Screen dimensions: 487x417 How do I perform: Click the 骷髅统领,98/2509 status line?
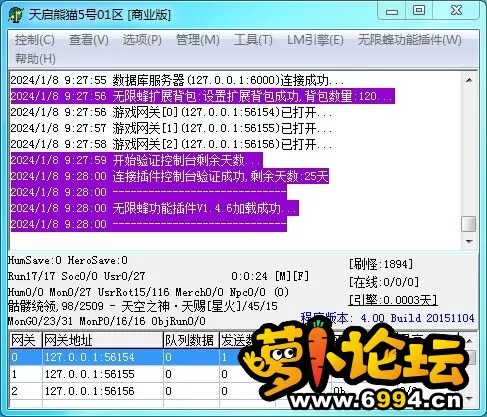143,306
